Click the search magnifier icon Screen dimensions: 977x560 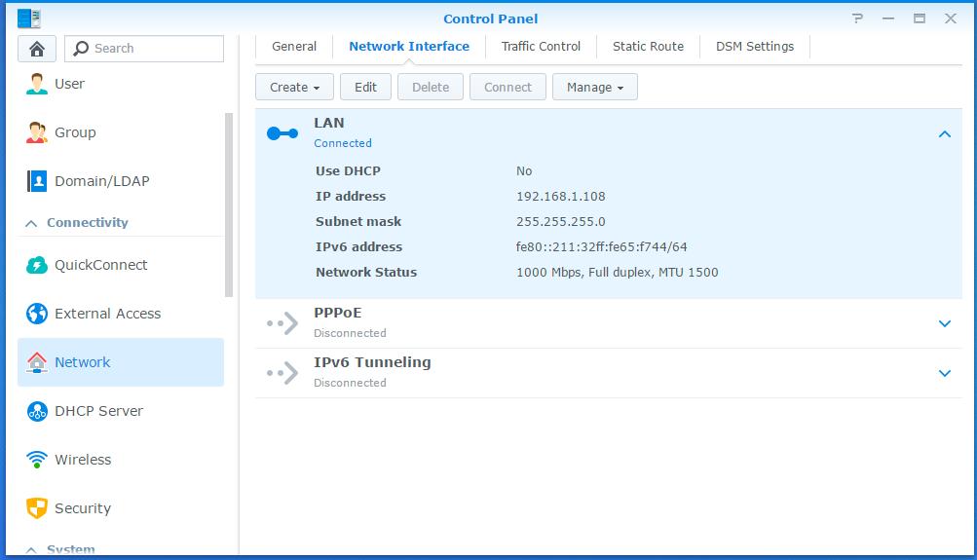coord(81,49)
